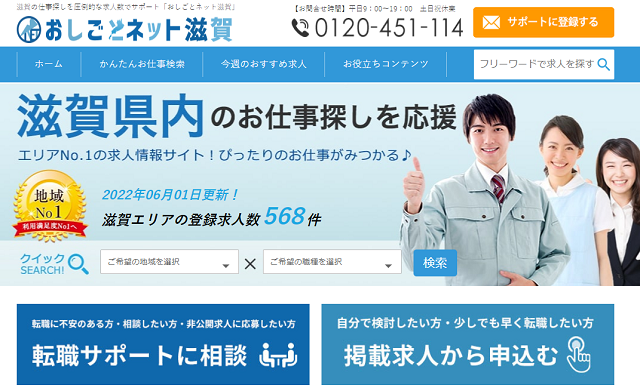Click the envelope icon on the orange button
Viewport: 640px width, 388px height.
(491, 22)
